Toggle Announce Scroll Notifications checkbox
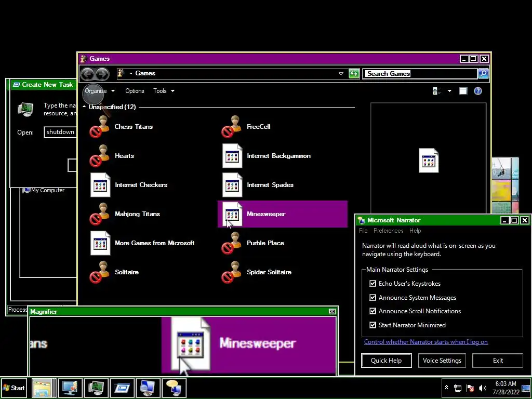Screen dimensions: 532x399 [373, 311]
